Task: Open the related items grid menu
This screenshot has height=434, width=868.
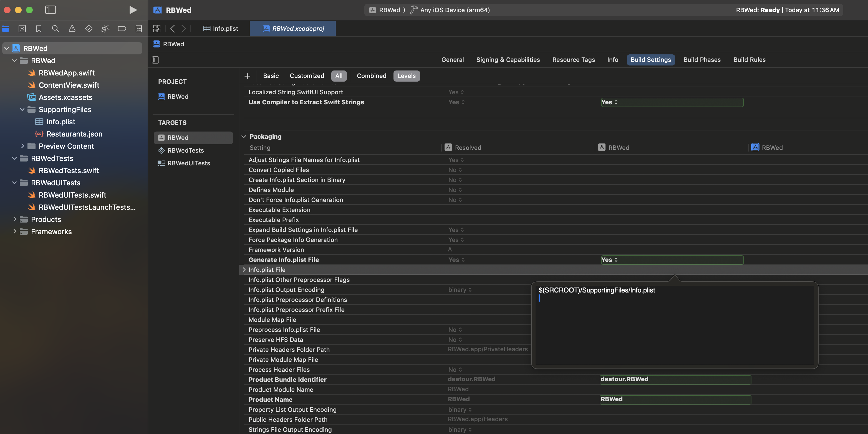Action: click(x=157, y=29)
